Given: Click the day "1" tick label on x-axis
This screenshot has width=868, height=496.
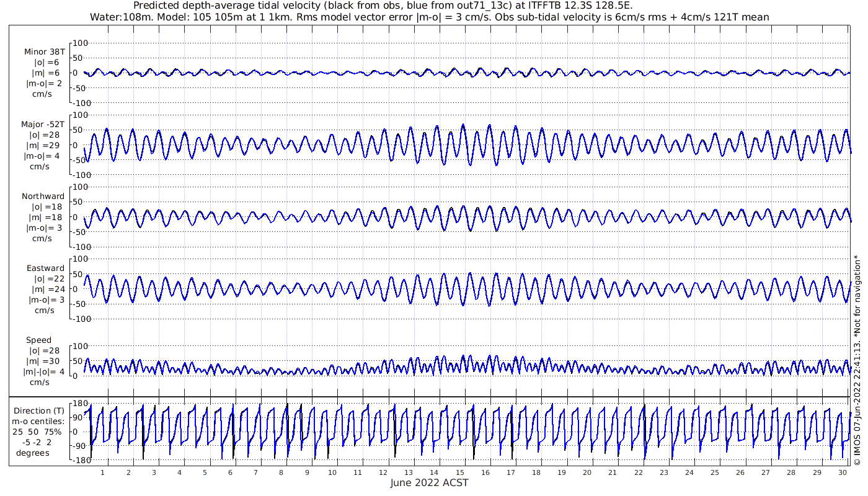Looking at the screenshot, I should [x=103, y=472].
